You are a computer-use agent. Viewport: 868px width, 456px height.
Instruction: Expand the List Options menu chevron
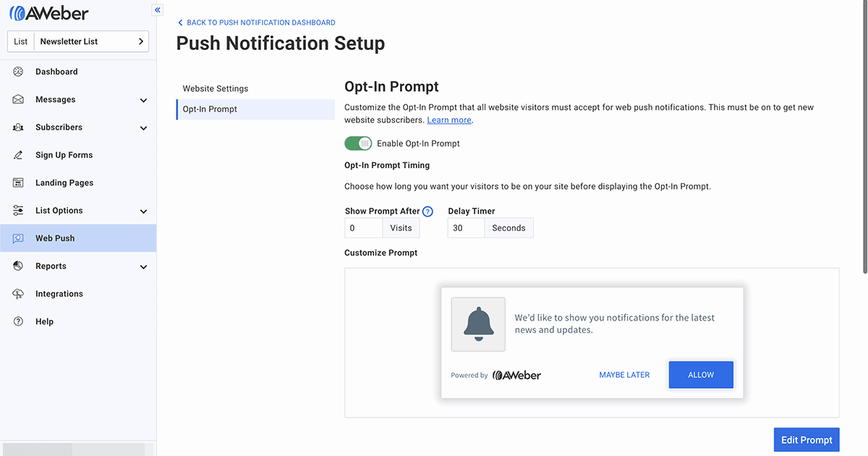(143, 211)
